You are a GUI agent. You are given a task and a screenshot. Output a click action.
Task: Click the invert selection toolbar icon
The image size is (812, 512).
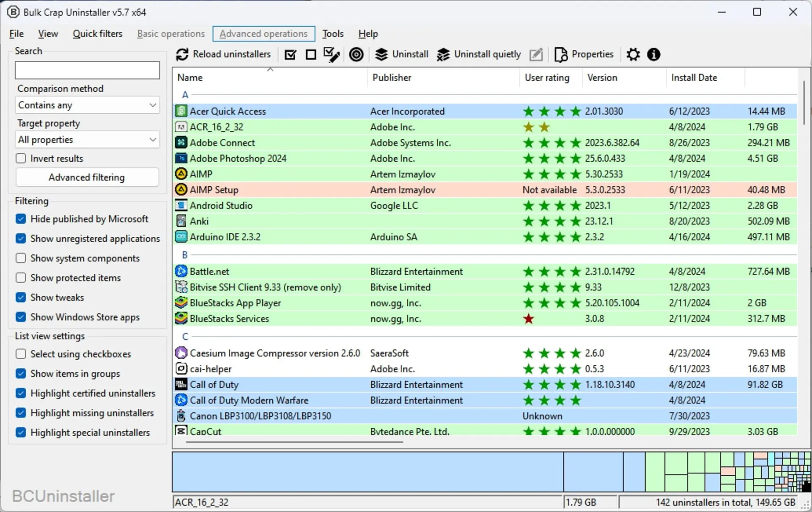(332, 55)
